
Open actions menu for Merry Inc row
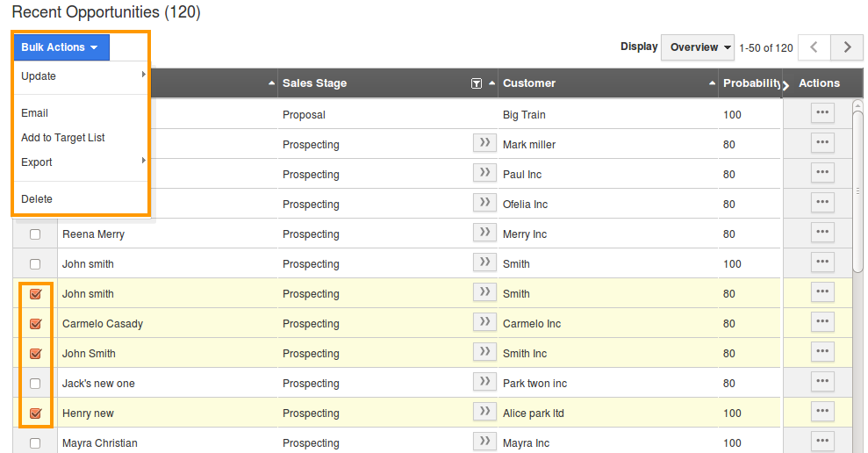click(822, 233)
